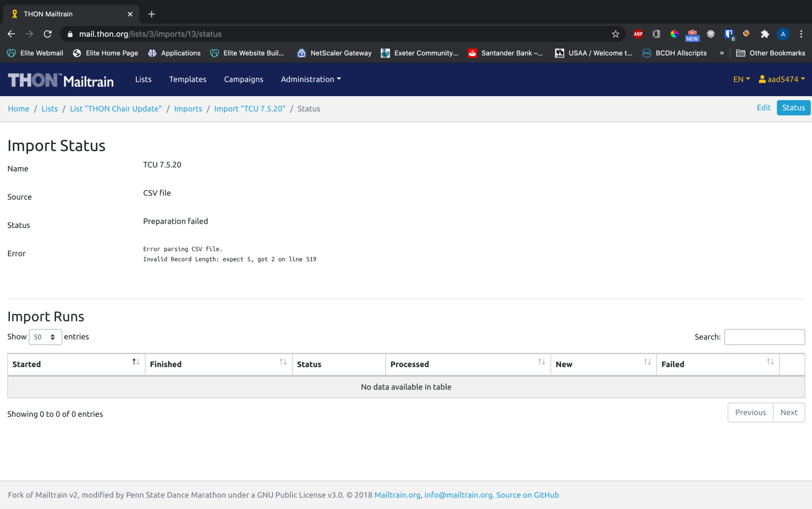The image size is (812, 509).
Task: Sort the table by New column
Action: [603, 364]
